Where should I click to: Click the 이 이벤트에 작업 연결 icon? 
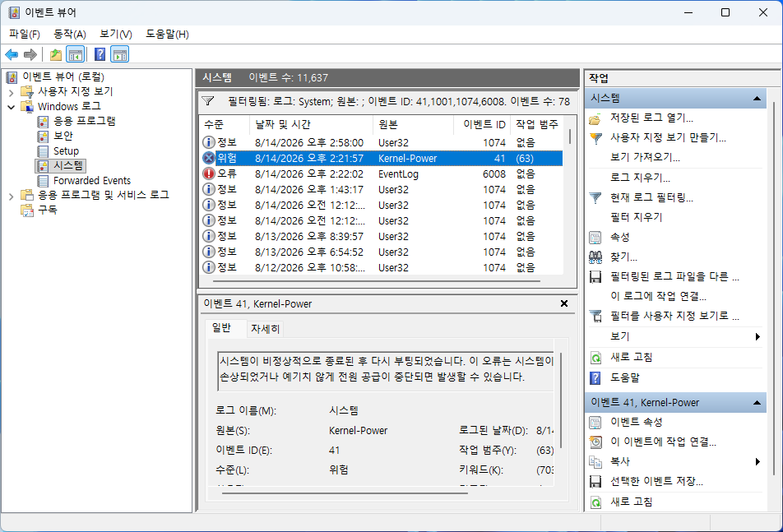click(x=595, y=442)
